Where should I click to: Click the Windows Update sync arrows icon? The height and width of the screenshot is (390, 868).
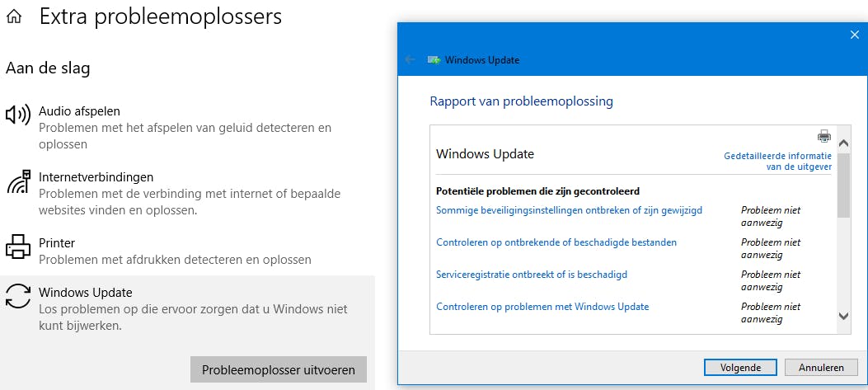coord(17,296)
